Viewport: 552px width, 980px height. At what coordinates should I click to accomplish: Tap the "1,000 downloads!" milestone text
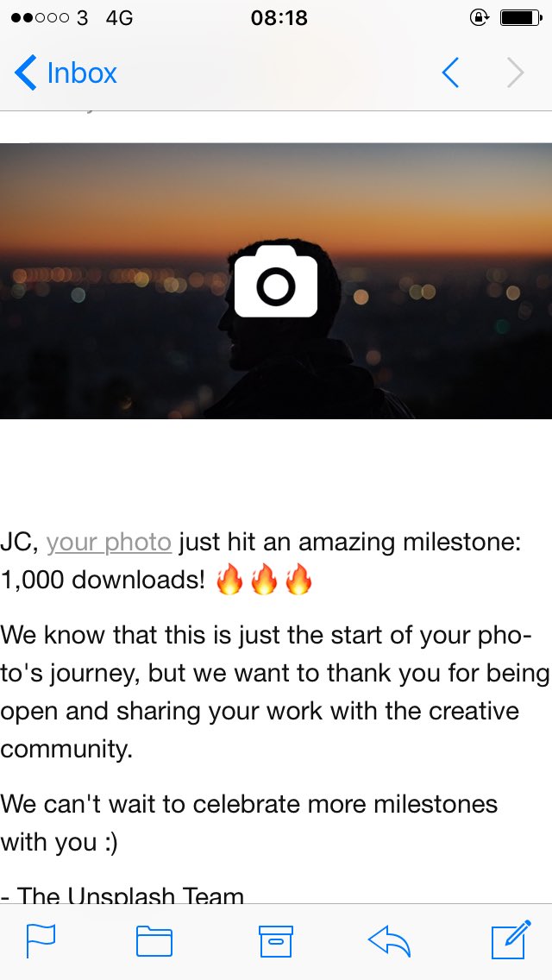coord(103,580)
